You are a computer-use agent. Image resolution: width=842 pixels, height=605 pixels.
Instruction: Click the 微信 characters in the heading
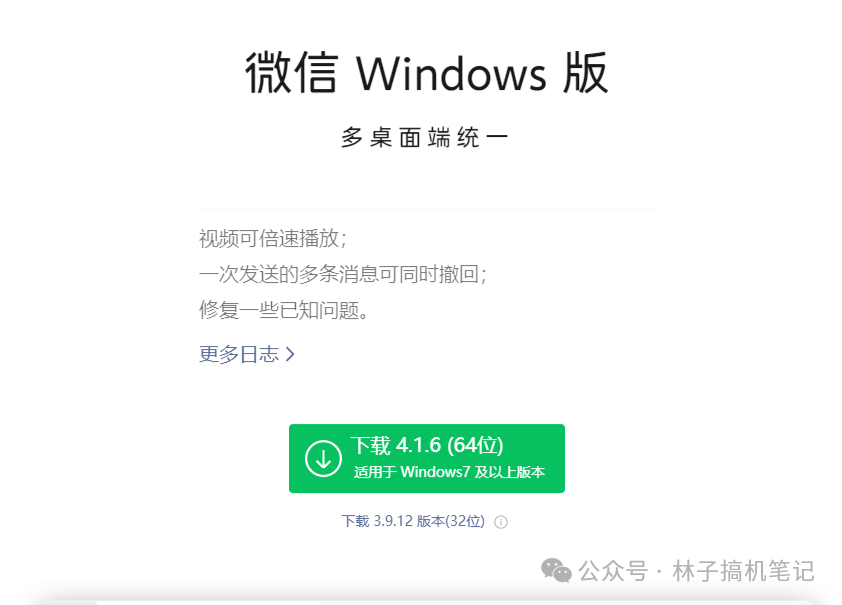coord(292,73)
